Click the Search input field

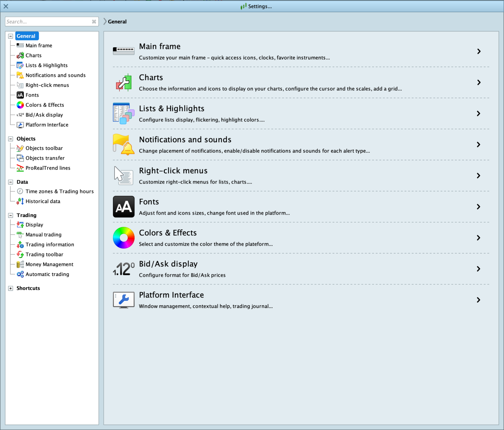click(x=48, y=22)
